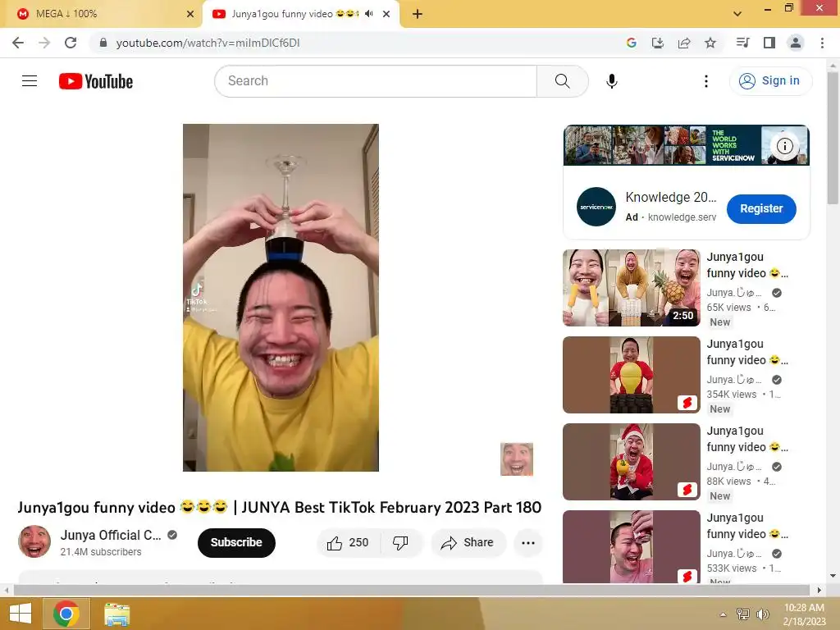Click the ad Register button
840x630 pixels.
click(761, 208)
